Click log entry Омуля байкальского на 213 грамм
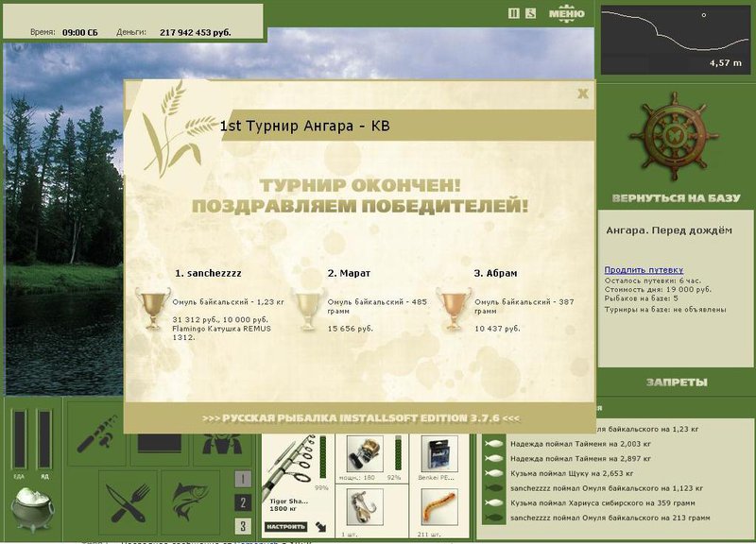Screen dimensions: 756x544 click(x=610, y=518)
